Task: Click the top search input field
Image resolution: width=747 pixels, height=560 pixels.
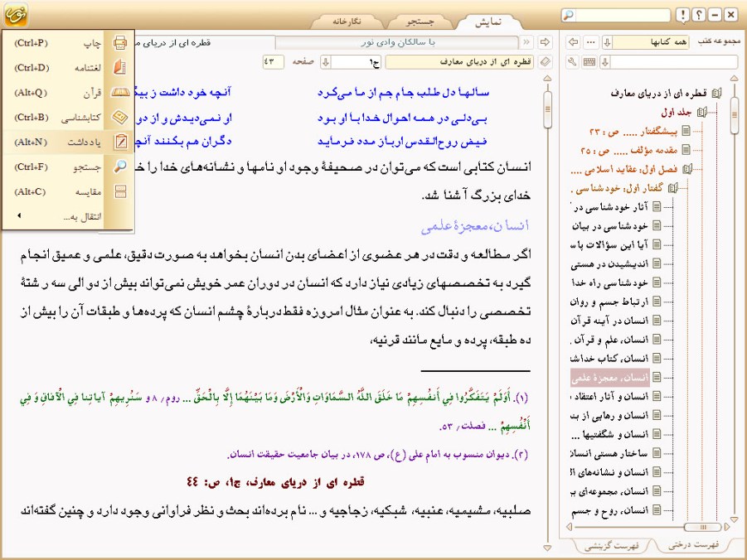Action: [x=623, y=15]
